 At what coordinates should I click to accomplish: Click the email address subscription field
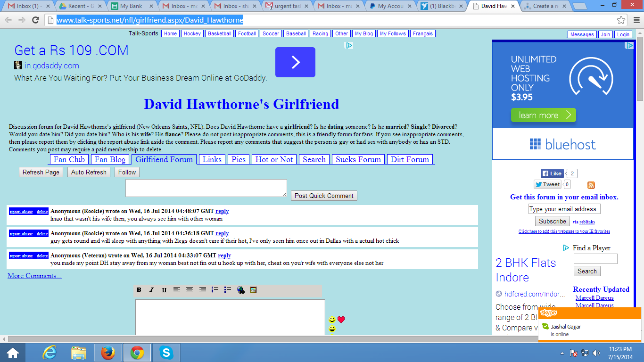coord(564,209)
